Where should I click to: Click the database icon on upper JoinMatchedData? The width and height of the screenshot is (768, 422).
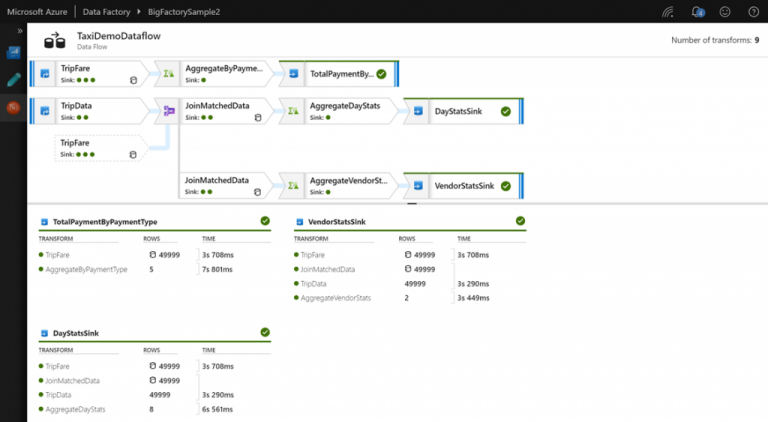tap(258, 117)
